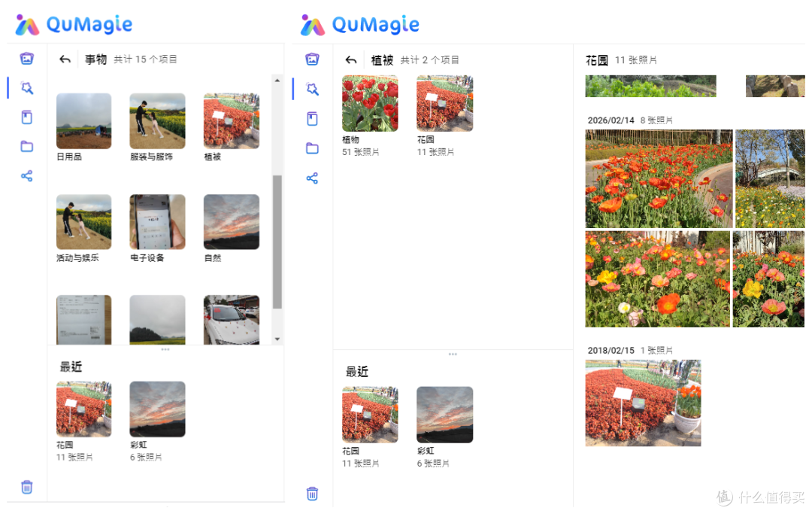The height and width of the screenshot is (514, 812).
Task: Click the share icon in right window sidebar
Action: point(312,178)
